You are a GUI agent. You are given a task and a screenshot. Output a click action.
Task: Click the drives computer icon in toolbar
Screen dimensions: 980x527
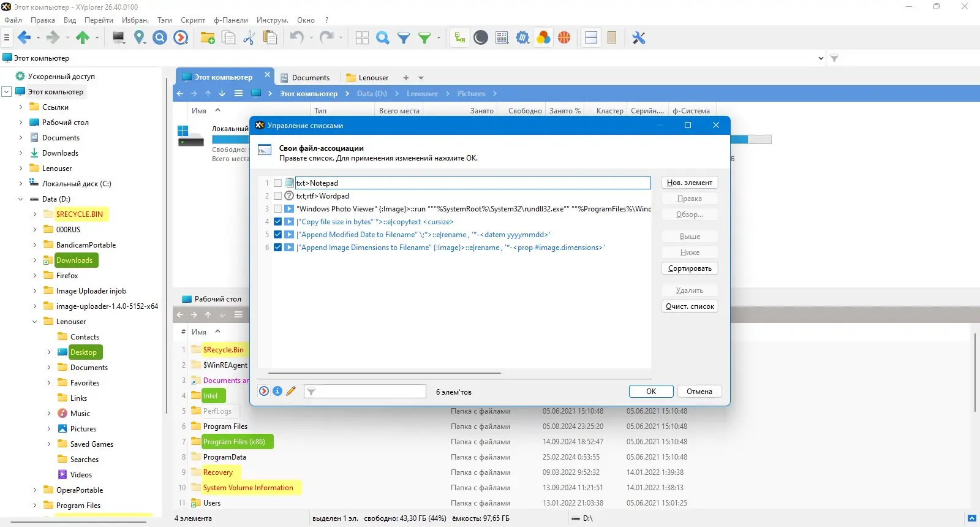coord(119,38)
